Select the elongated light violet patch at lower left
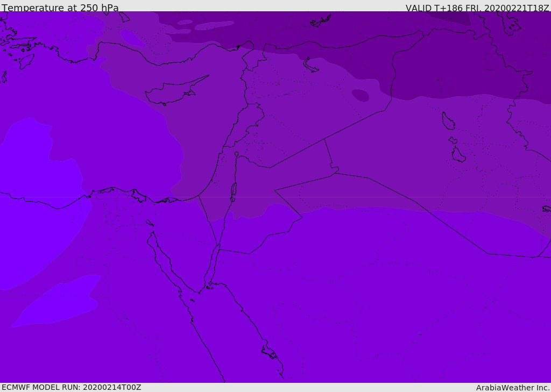The height and width of the screenshot is (392, 551). pos(59,304)
